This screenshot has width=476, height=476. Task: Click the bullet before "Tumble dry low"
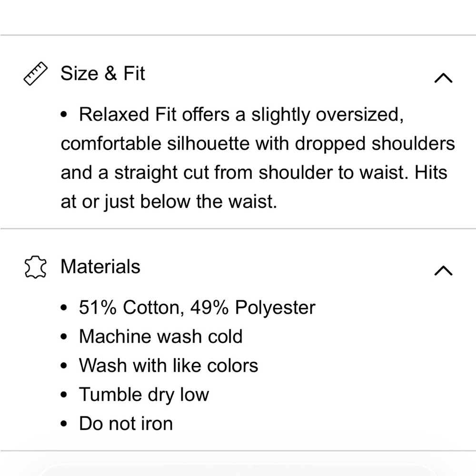pos(65,395)
